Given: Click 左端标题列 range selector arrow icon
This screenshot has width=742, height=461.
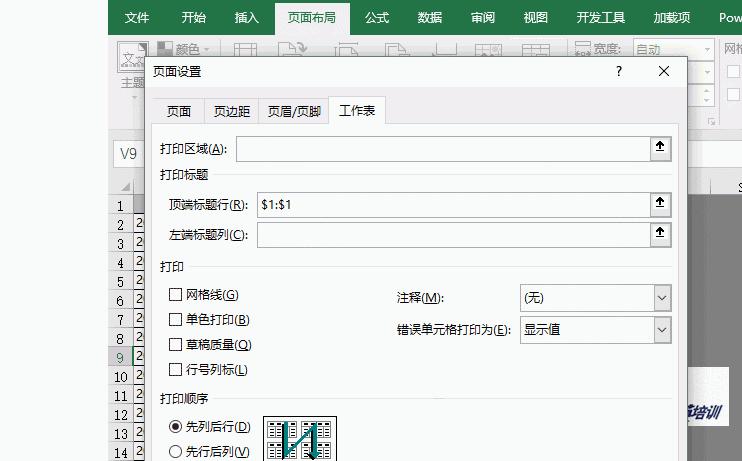Looking at the screenshot, I should [660, 235].
